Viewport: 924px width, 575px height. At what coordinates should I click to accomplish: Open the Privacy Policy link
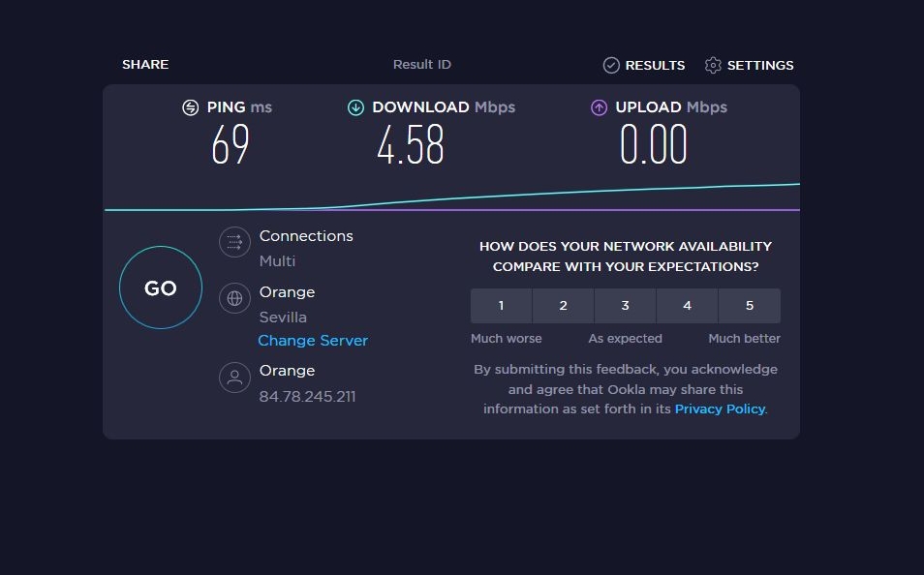720,409
